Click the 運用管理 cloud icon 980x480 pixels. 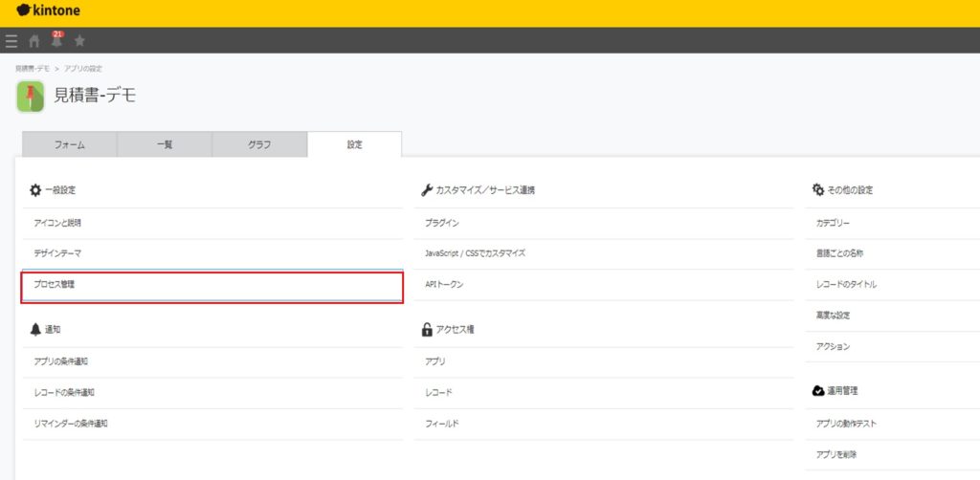[x=818, y=391]
